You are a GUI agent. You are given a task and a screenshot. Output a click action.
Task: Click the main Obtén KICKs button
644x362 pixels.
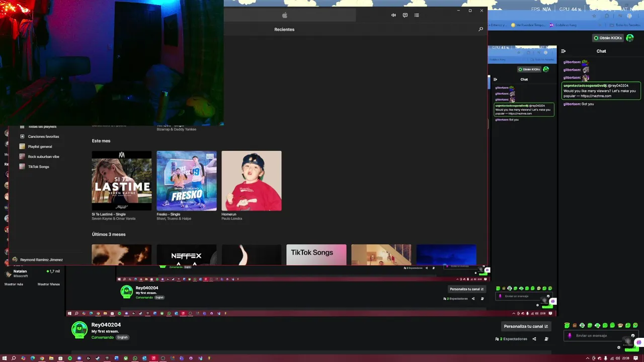[x=608, y=38]
